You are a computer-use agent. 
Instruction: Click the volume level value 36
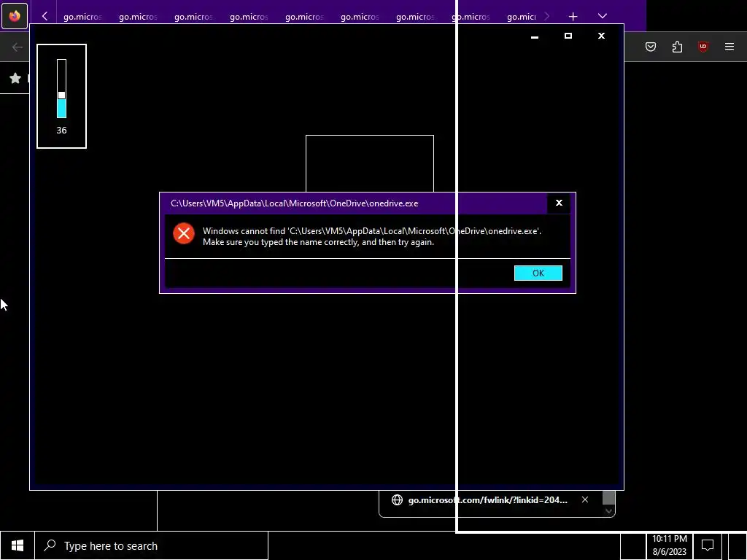tap(61, 130)
